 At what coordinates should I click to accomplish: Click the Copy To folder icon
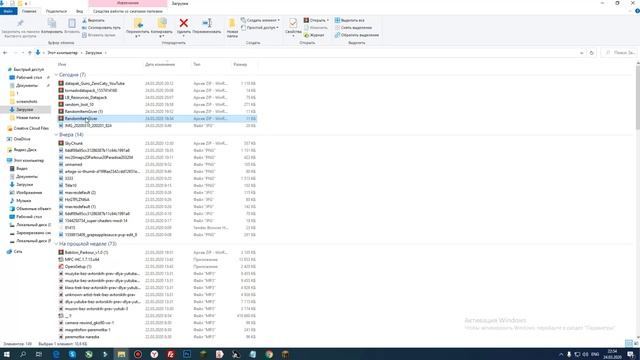click(162, 23)
